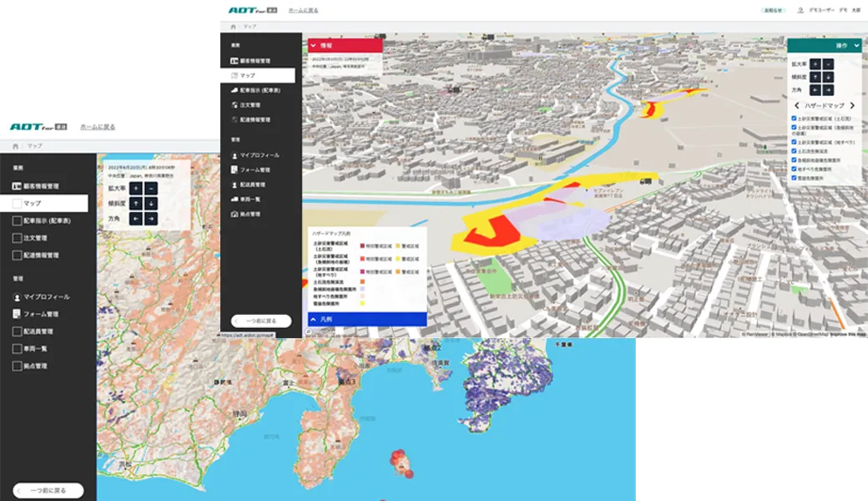
Task: Click 一つ前に戻る button in the 2D map window
Action: pos(48,490)
